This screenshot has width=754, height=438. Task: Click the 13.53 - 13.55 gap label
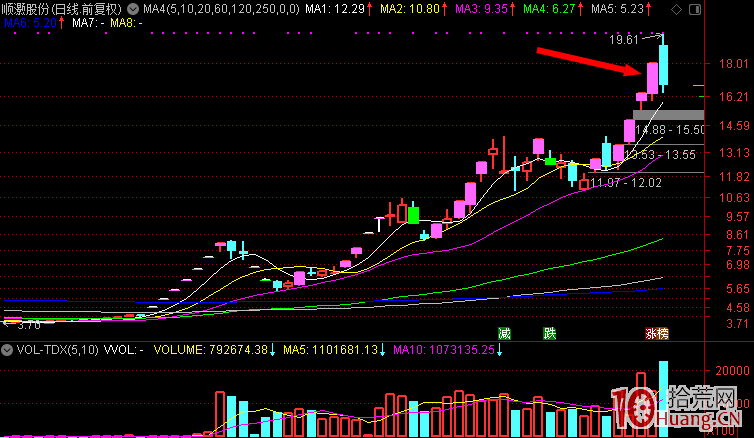coord(660,155)
